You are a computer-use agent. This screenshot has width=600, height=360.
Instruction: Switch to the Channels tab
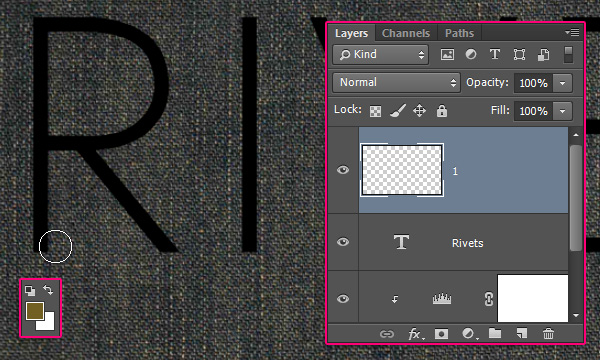(406, 33)
